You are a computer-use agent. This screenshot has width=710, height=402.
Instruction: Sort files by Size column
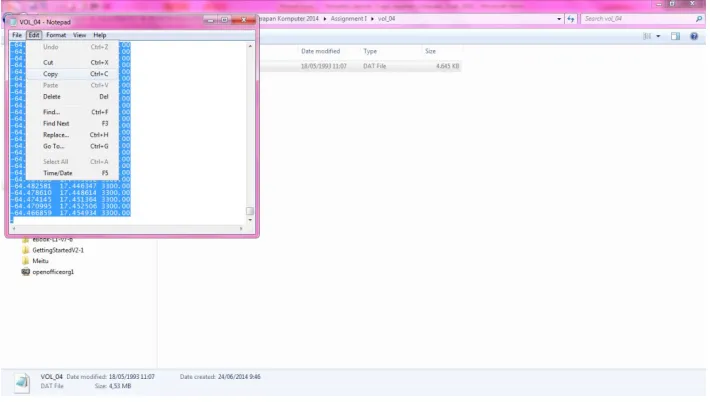[430, 51]
